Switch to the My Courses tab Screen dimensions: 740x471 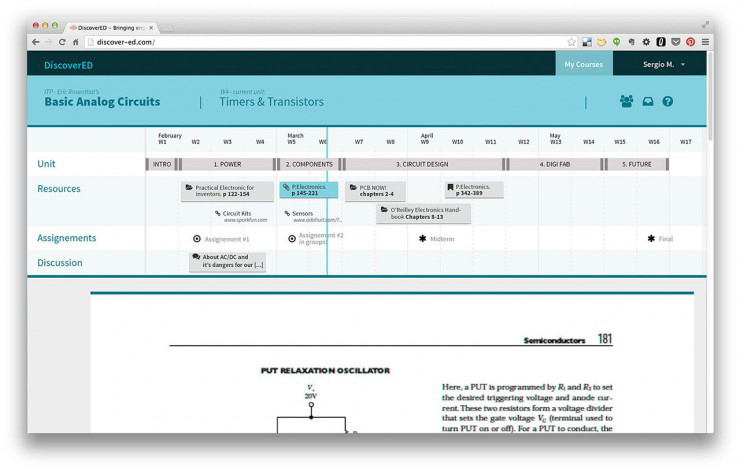tap(584, 65)
